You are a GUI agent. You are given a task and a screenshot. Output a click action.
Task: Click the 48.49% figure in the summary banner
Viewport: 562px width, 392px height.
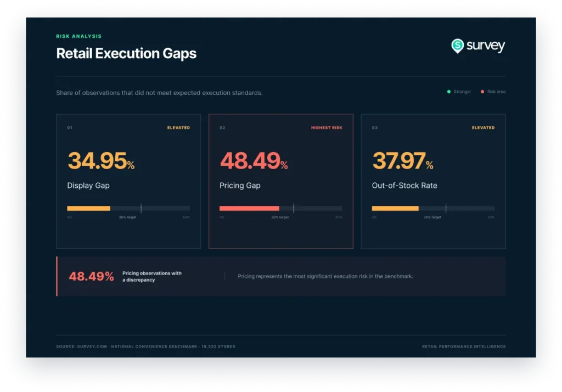pyautogui.click(x=92, y=277)
